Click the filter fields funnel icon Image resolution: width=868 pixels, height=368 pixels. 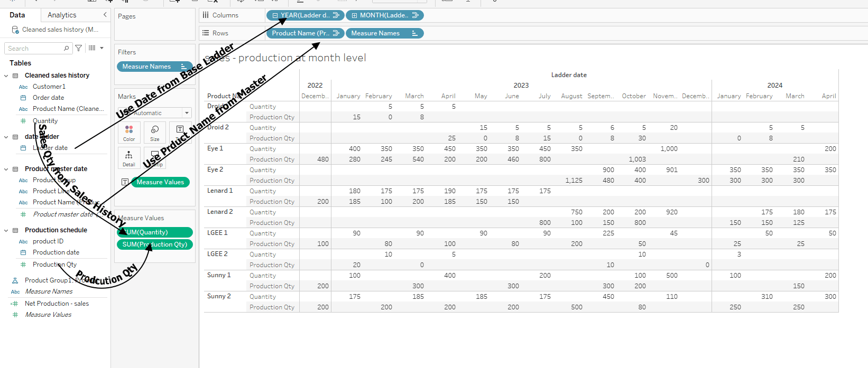(79, 48)
